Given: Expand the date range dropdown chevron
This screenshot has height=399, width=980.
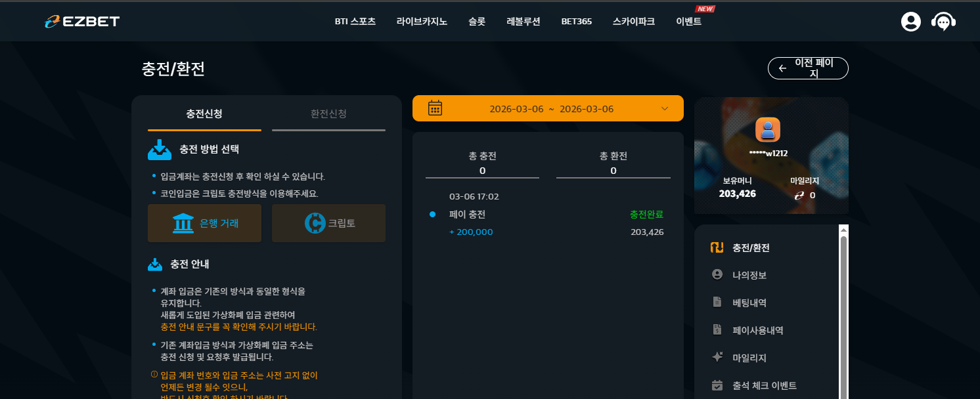Looking at the screenshot, I should 665,108.
